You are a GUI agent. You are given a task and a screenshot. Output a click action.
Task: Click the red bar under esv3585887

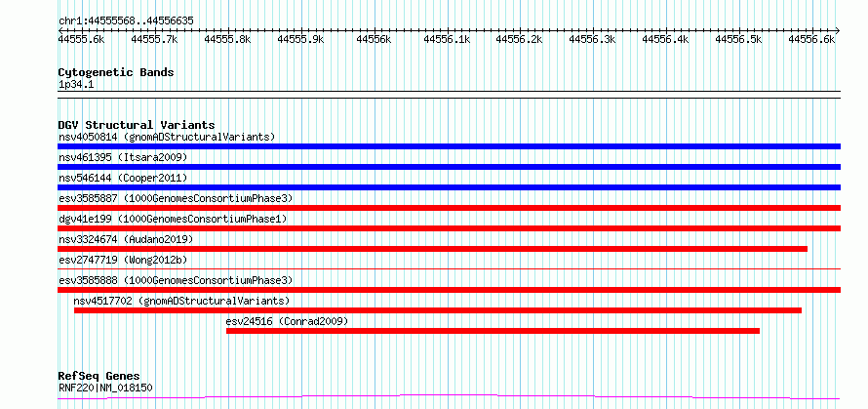(x=449, y=208)
